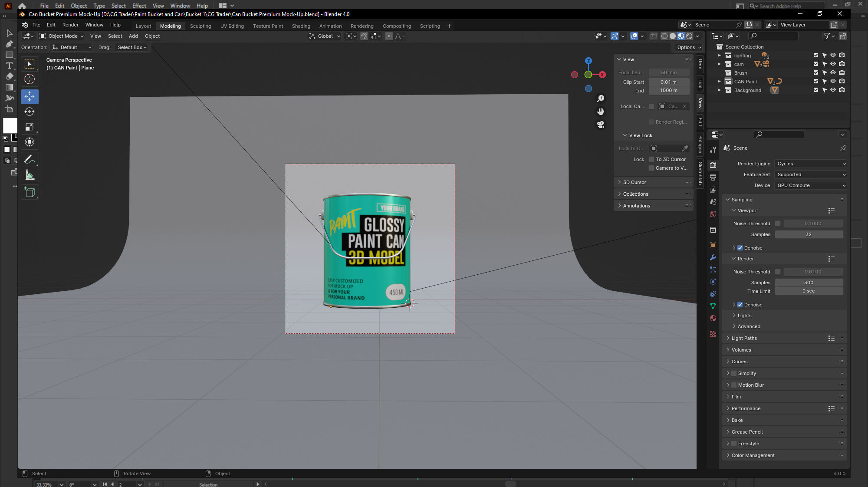Activate the Move tool

(30, 96)
